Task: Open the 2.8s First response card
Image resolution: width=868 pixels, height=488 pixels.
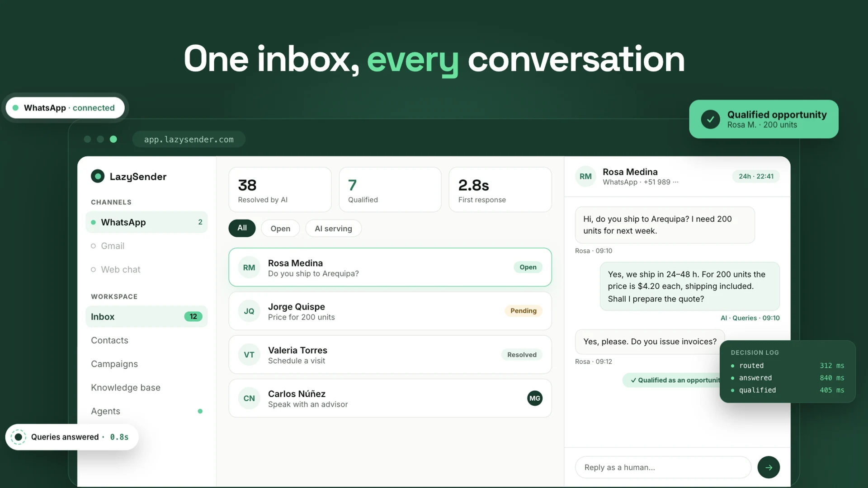Action: pos(500,190)
